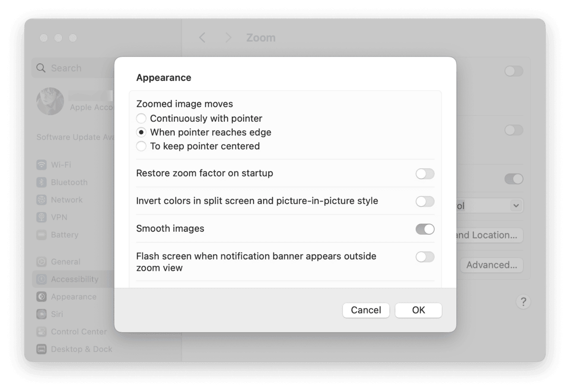
Task: Click in the Search field
Action: tap(73, 68)
